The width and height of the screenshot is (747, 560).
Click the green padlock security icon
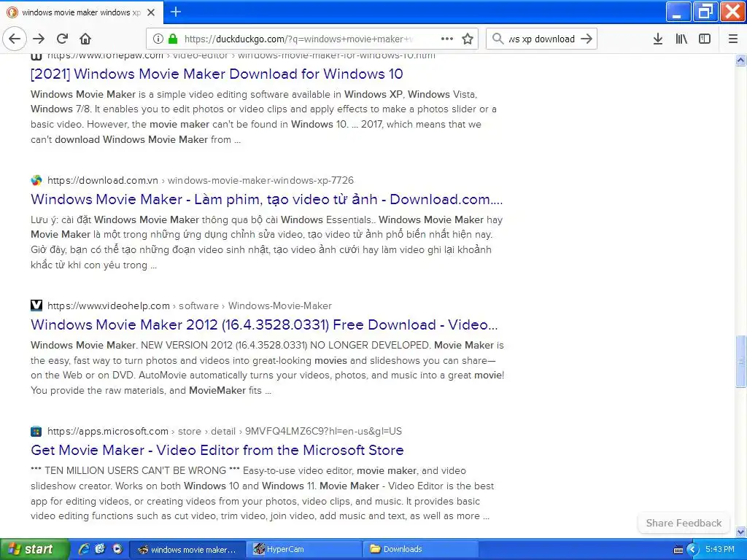tap(172, 39)
